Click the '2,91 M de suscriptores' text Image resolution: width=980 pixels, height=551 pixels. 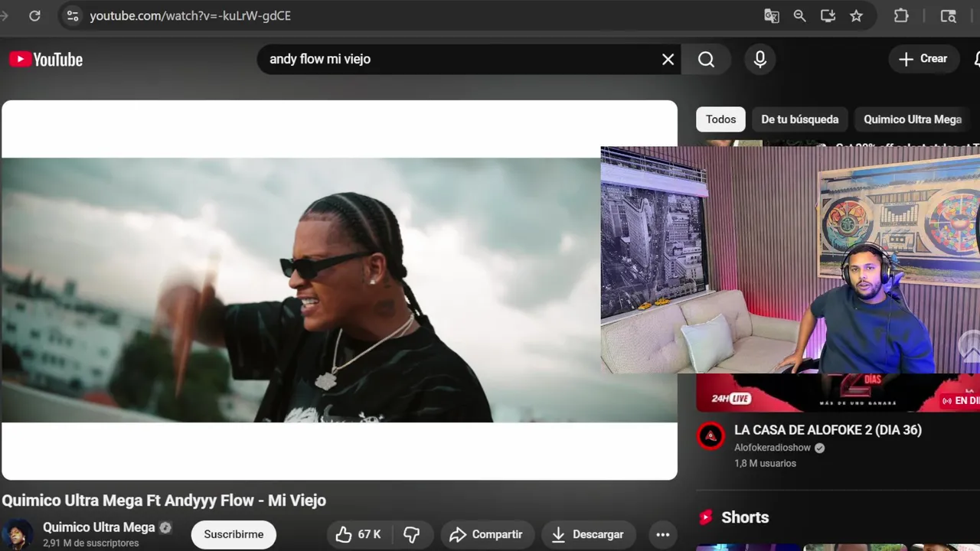click(91, 543)
